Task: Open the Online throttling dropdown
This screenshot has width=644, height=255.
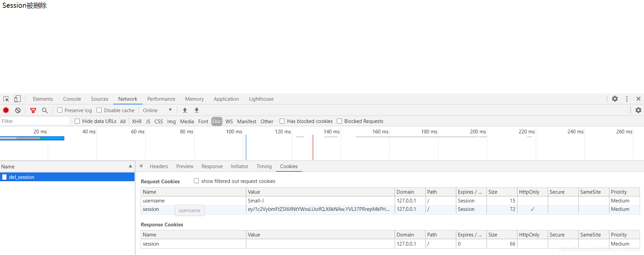Action: 157,110
